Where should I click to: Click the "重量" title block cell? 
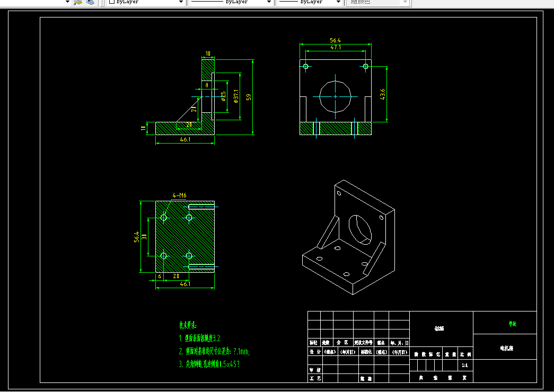451,354
